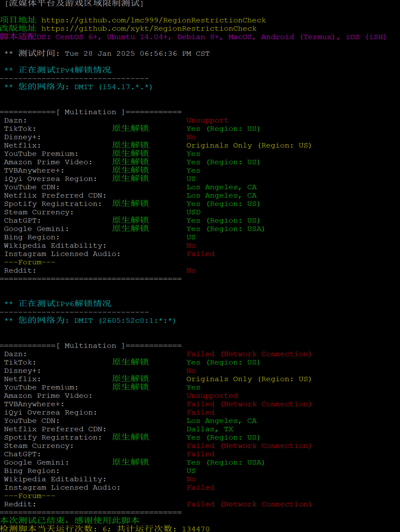Click the "Multination" header of the IPv6 results
Viewport: 400px width, 532px height.
tap(91, 346)
